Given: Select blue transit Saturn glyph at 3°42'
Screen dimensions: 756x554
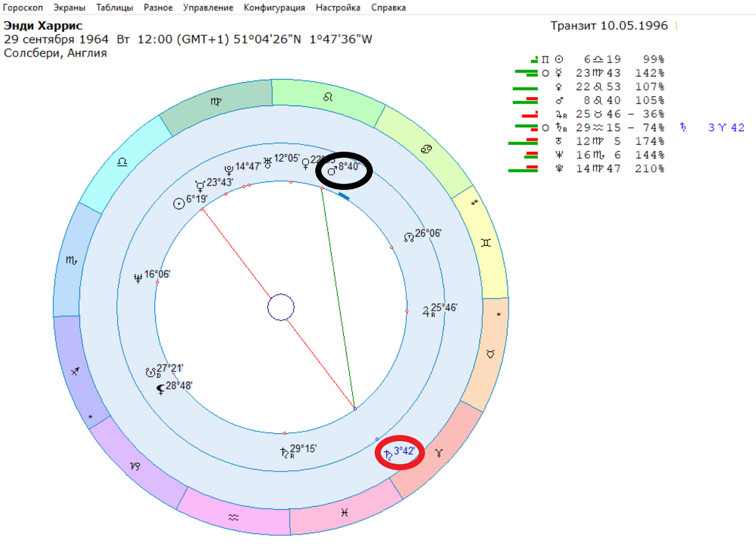Looking at the screenshot, I should click(x=387, y=454).
